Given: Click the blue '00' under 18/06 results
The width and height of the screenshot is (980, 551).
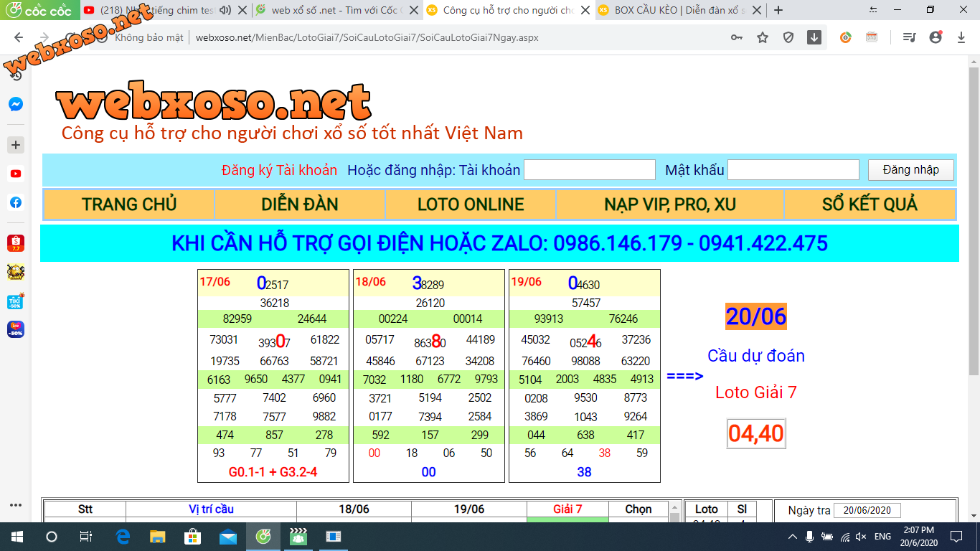Looking at the screenshot, I should click(428, 472).
